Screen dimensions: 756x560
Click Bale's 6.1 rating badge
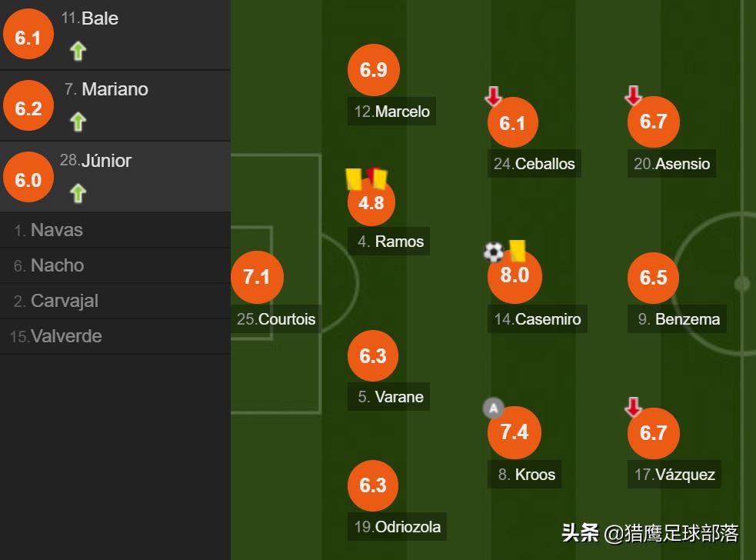click(28, 37)
